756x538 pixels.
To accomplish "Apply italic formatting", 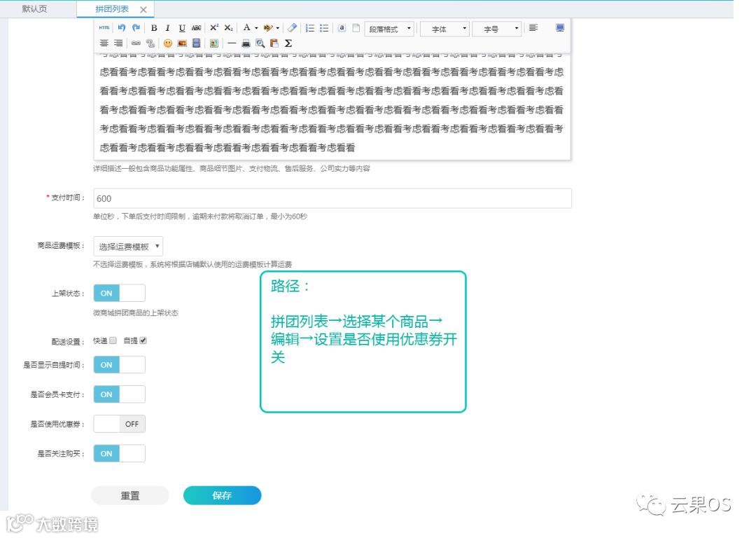I will 167,28.
